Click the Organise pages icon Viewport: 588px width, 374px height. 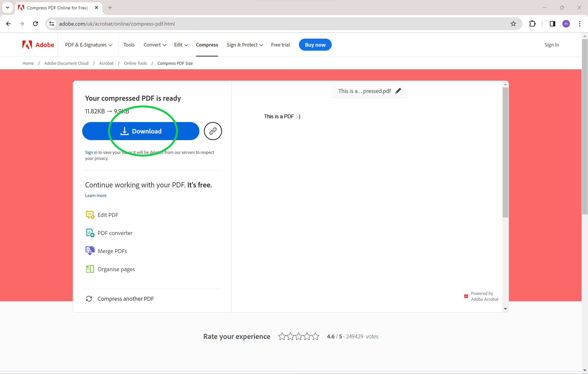(90, 269)
